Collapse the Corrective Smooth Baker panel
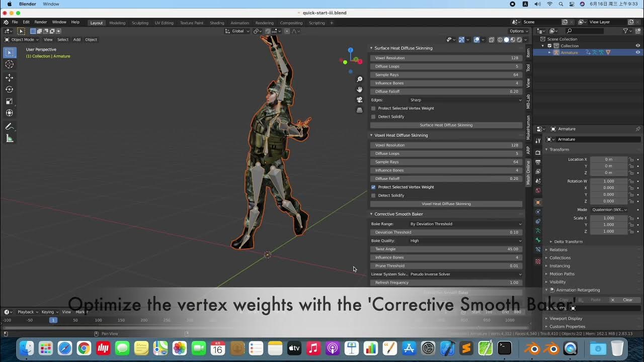 coord(371,214)
